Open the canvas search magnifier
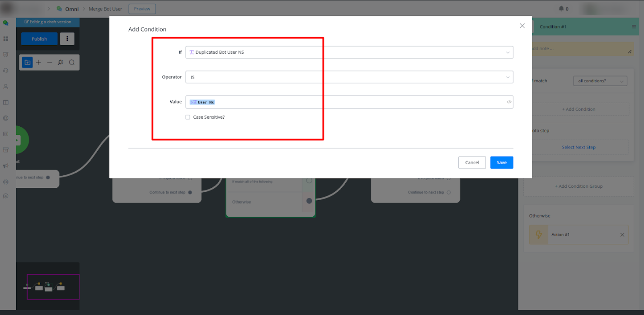This screenshot has height=315, width=644. pyautogui.click(x=72, y=62)
